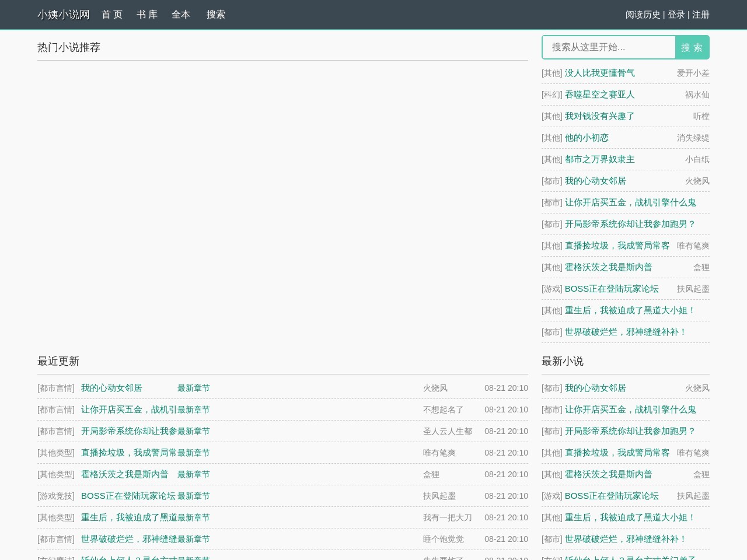Open the 首页 navigation menu item

tap(112, 15)
